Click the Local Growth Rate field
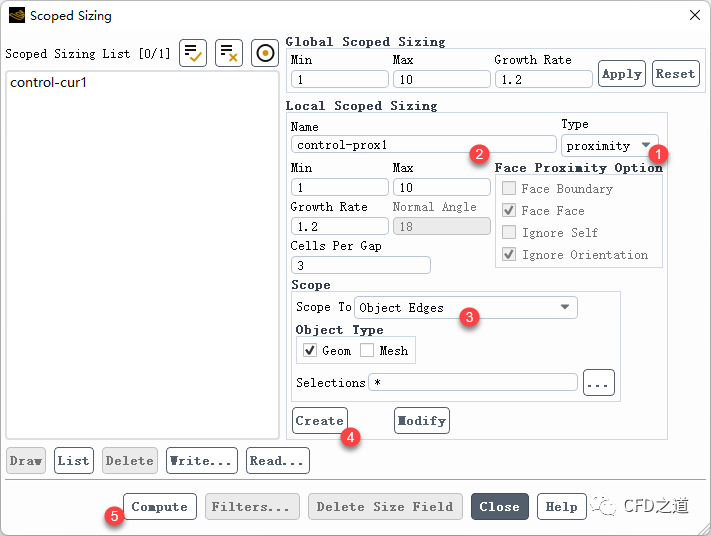The width and height of the screenshot is (711, 536). click(340, 226)
